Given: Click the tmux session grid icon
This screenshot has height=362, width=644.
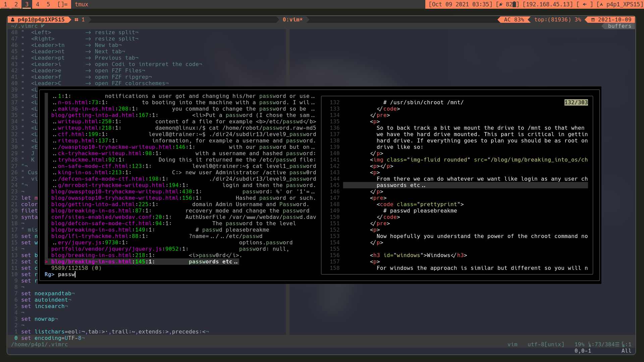Looking at the screenshot, I should tap(76, 20).
